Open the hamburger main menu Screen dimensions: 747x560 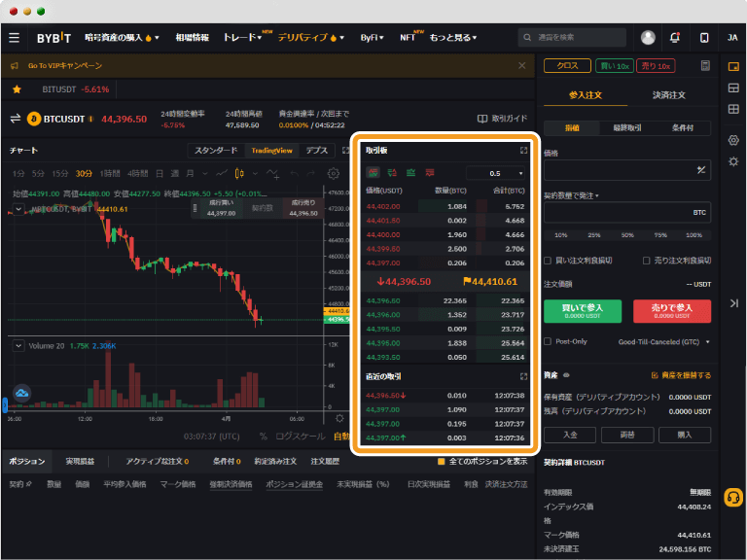(15, 38)
